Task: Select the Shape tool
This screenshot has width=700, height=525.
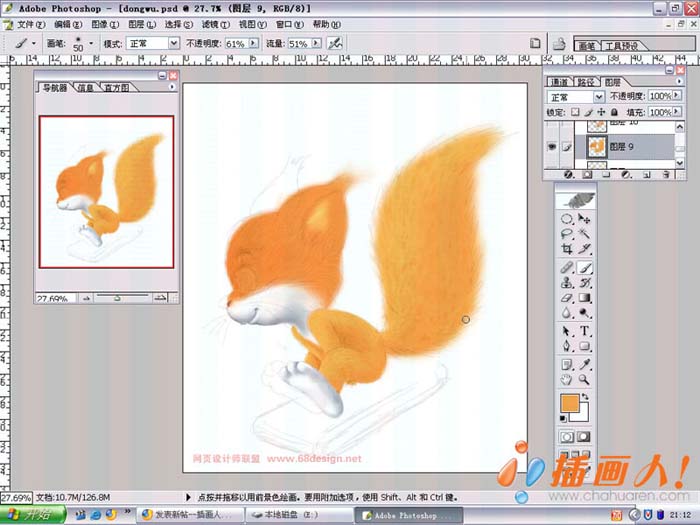Action: tap(584, 346)
